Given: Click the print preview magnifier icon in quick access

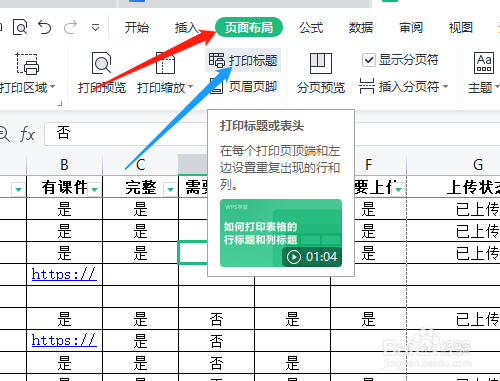Looking at the screenshot, I should coord(20,27).
